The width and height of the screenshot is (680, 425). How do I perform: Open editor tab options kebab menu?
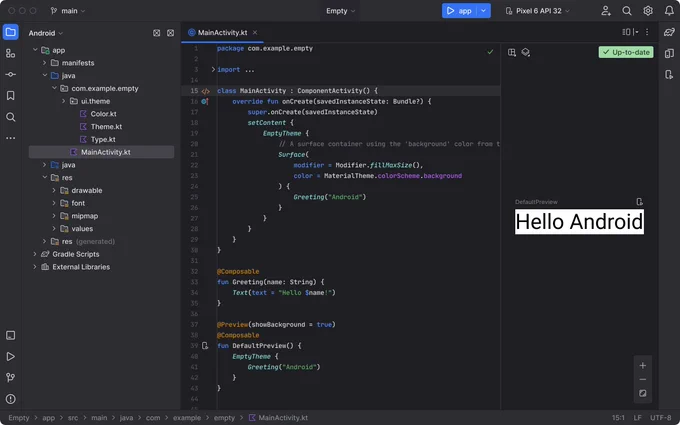(x=647, y=32)
